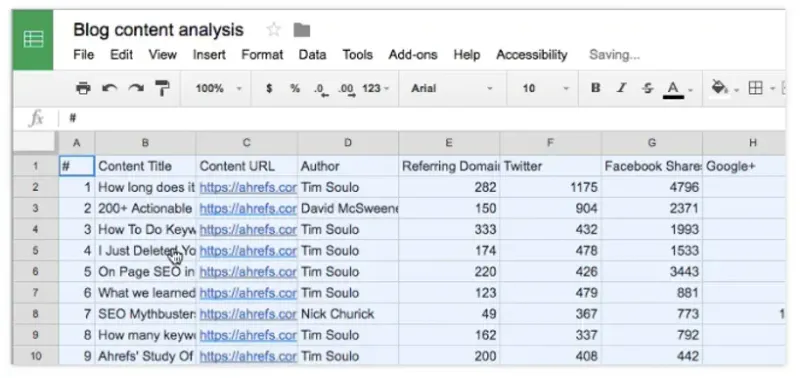Click the Undo arrow icon
The width and height of the screenshot is (800, 378).
pos(110,88)
